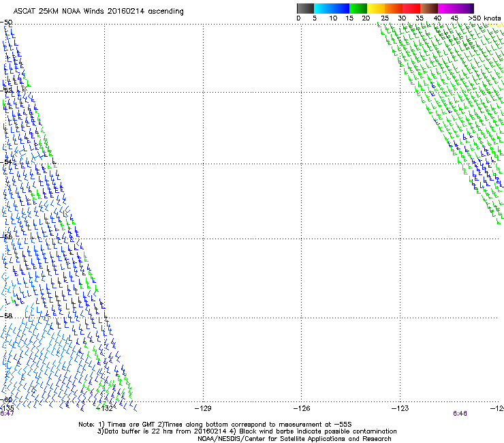Select the yellow 20-25 knots color band
The width and height of the screenshot is (504, 443).
[376, 8]
